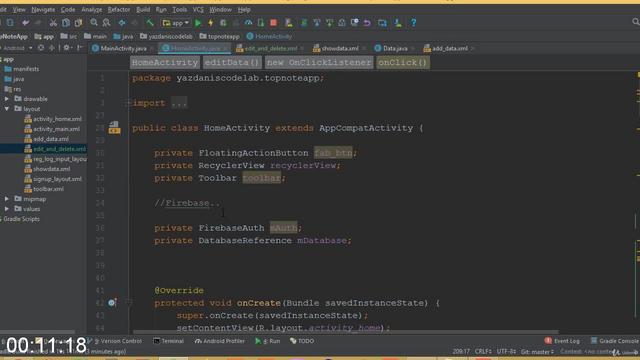The width and height of the screenshot is (640, 360).
Task: Click Collapse All icon in project panel
Action: pyautogui.click(x=51, y=48)
